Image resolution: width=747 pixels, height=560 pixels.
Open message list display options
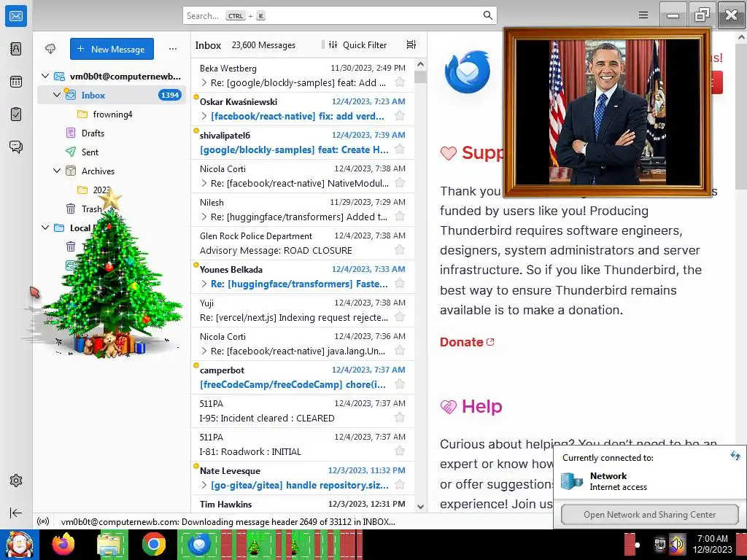tap(411, 44)
